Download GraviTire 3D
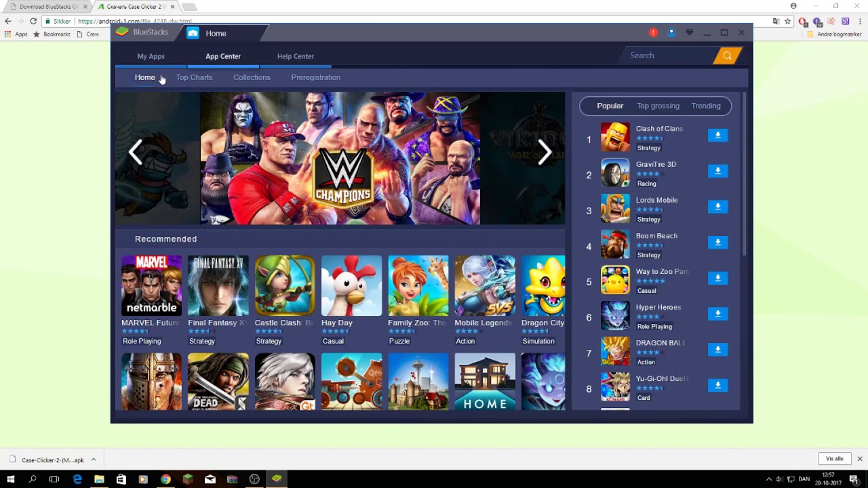Viewport: 868px width, 488px height. pyautogui.click(x=717, y=171)
